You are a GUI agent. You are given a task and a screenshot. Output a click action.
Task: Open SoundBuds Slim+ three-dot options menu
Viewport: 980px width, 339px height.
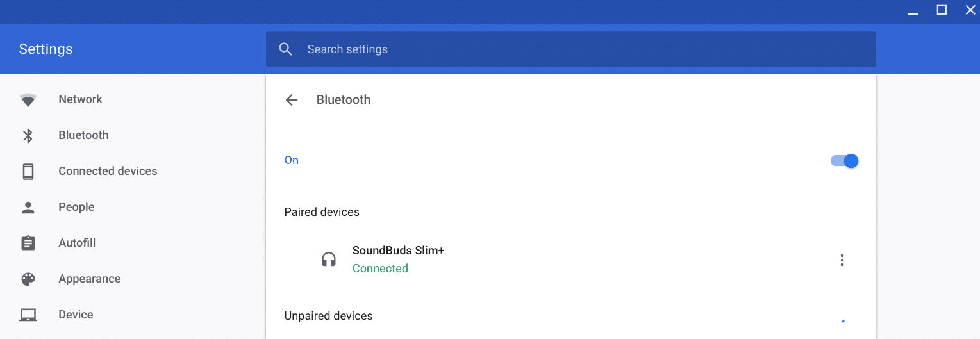click(x=842, y=260)
